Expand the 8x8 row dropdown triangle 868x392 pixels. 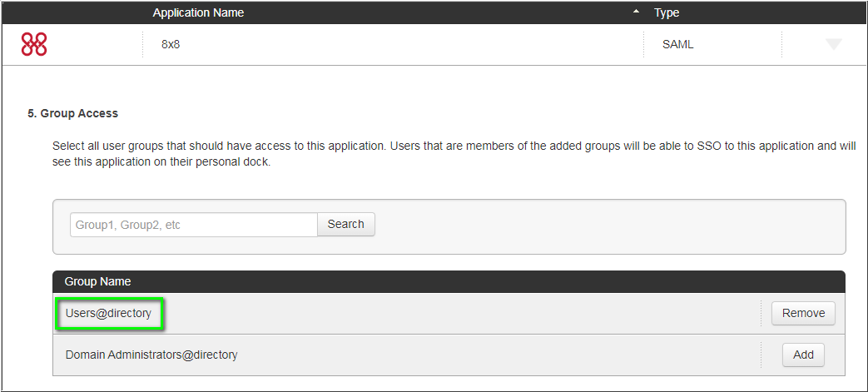[833, 45]
